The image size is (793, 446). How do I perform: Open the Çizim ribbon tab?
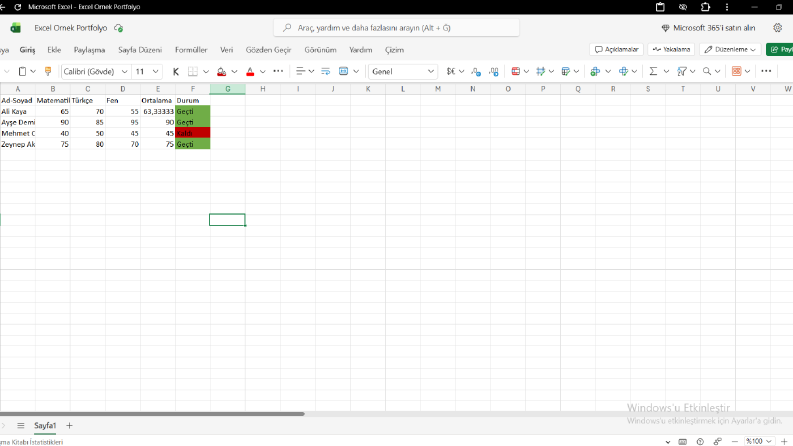click(394, 50)
